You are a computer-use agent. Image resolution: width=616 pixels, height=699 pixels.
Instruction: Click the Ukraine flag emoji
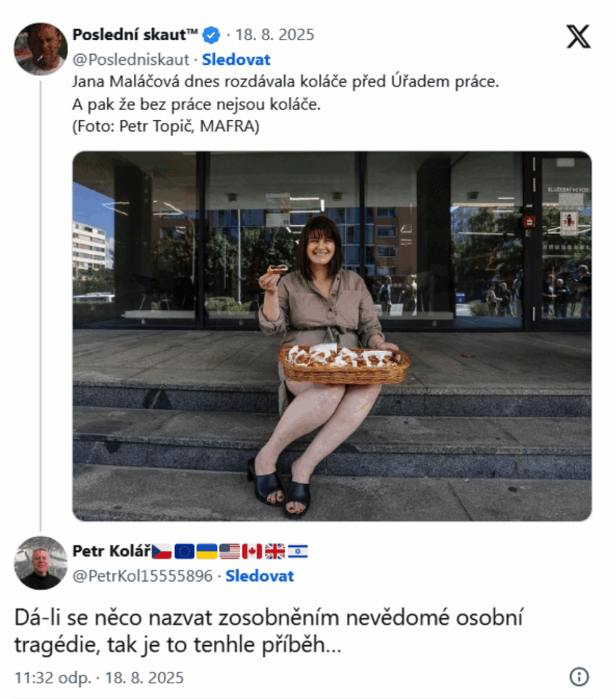coord(207,552)
